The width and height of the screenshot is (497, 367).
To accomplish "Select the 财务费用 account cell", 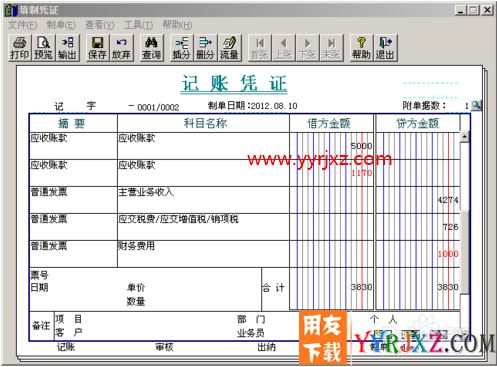I will [203, 254].
